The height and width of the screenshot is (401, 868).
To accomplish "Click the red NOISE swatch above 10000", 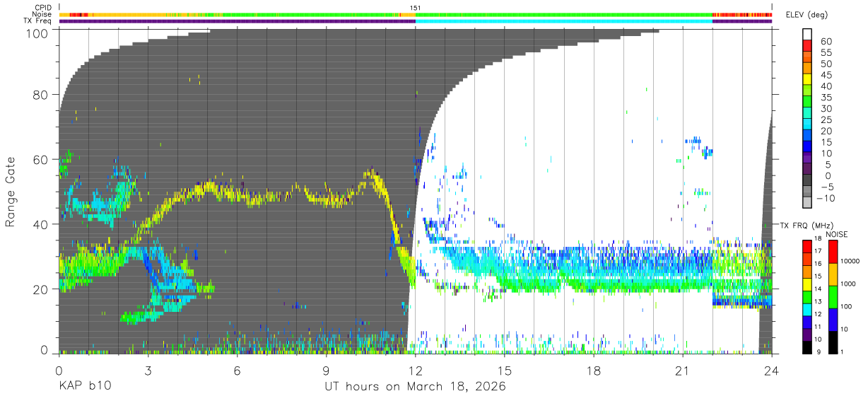I will point(833,251).
